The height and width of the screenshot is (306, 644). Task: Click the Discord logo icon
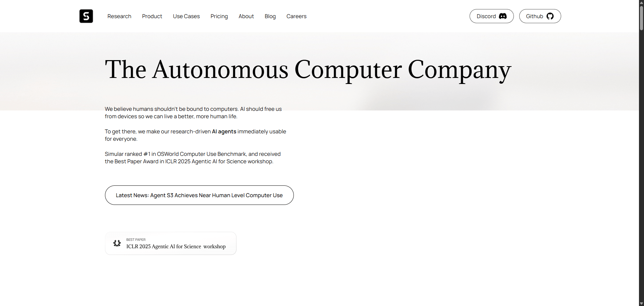click(x=502, y=16)
